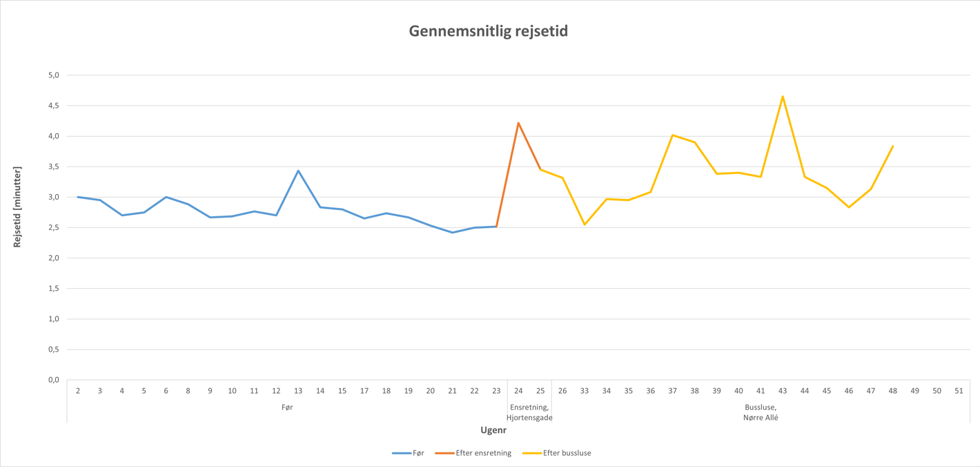
Task: Click the Før group label under the axis
Action: (287, 408)
